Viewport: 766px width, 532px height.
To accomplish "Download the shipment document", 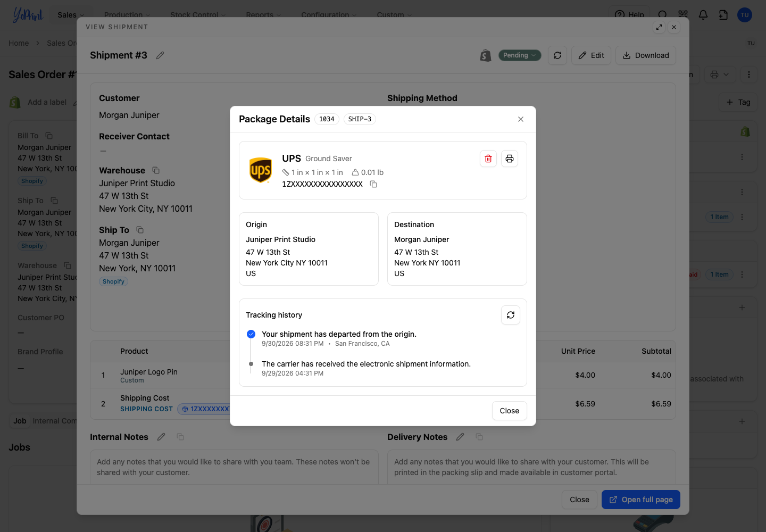I will [646, 55].
